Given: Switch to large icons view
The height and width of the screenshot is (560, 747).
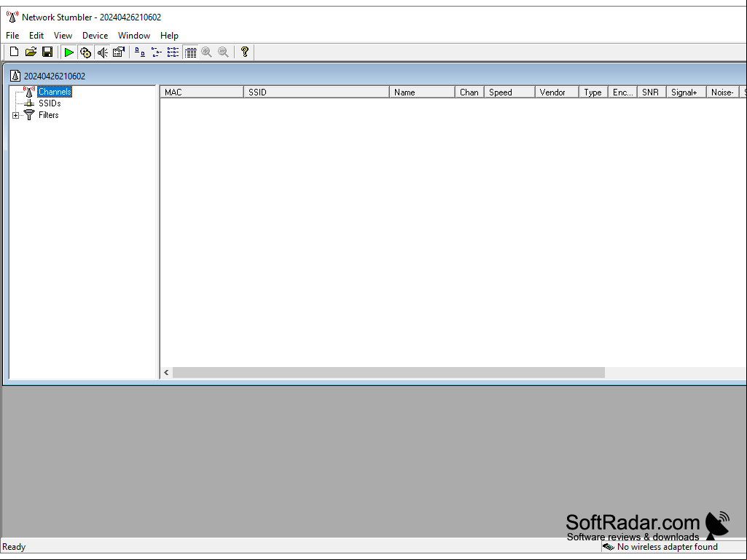Looking at the screenshot, I should pyautogui.click(x=140, y=52).
